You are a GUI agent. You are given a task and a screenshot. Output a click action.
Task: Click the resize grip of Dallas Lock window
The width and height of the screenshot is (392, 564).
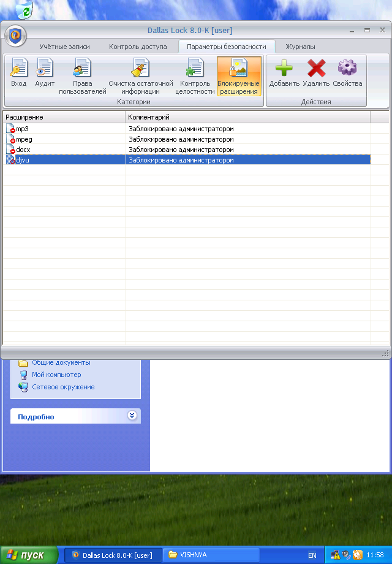pos(385,354)
